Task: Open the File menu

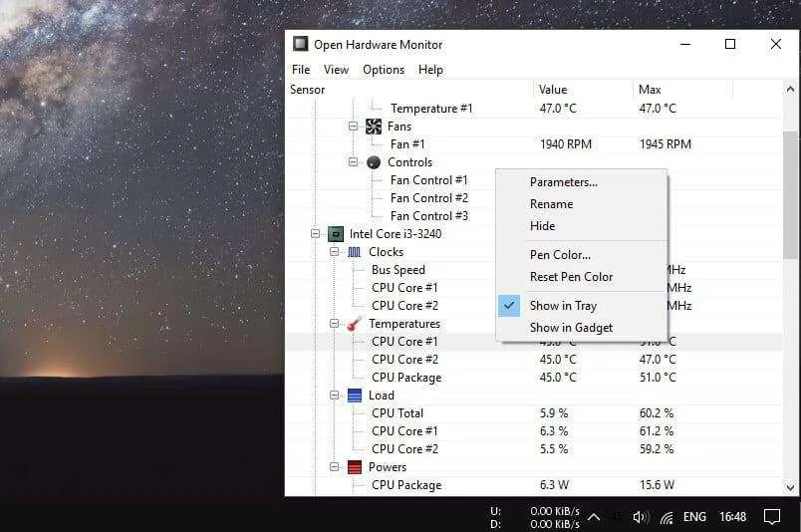Action: (x=301, y=70)
